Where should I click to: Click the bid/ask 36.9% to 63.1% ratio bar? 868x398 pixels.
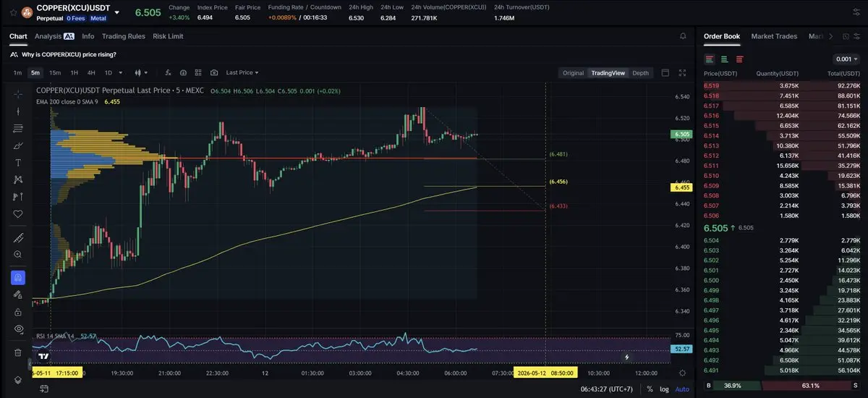[x=782, y=386]
